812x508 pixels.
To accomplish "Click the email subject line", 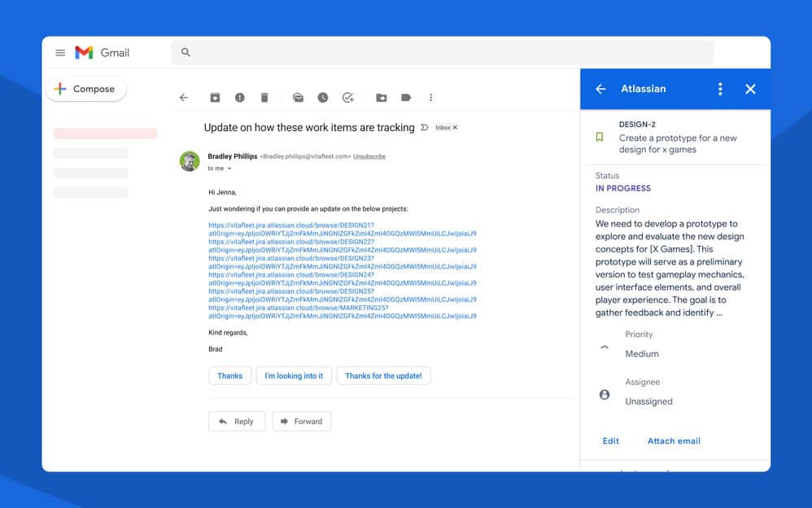I will tap(309, 128).
